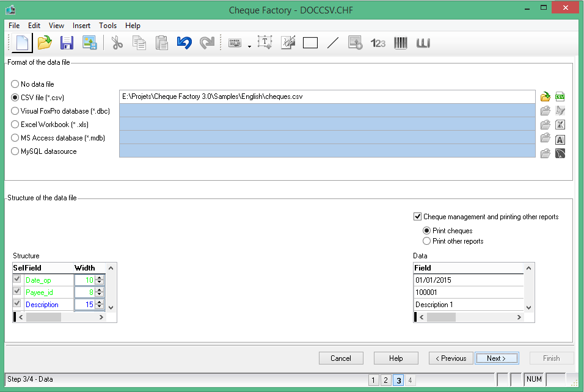
Task: Select MS Access database option
Action: (x=15, y=138)
